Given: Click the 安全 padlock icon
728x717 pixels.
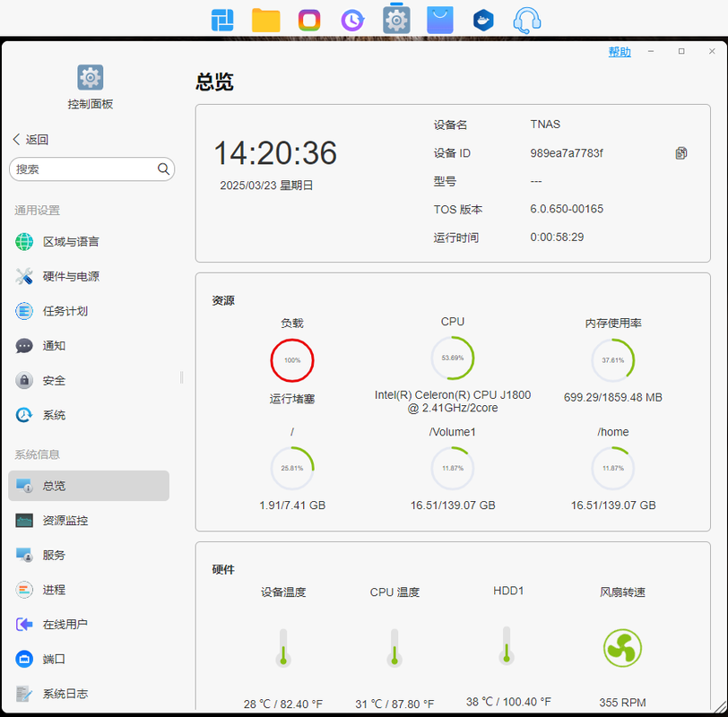Looking at the screenshot, I should coord(24,381).
